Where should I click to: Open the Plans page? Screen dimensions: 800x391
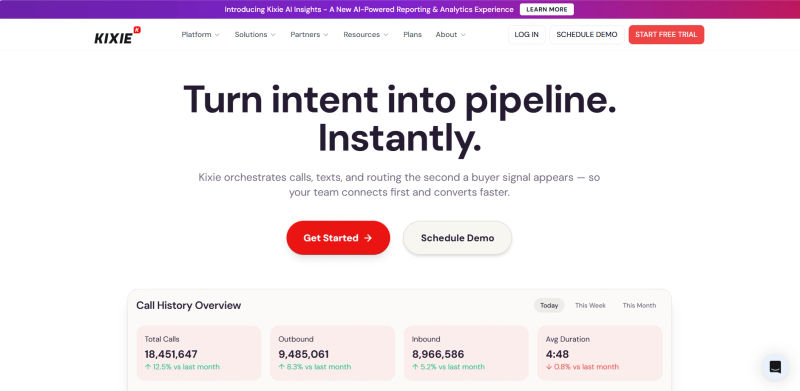click(412, 35)
